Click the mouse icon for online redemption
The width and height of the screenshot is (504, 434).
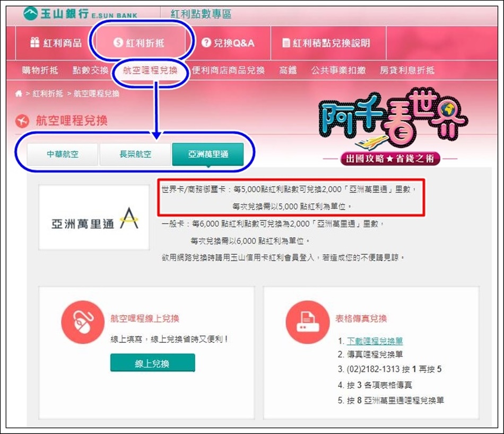point(83,322)
